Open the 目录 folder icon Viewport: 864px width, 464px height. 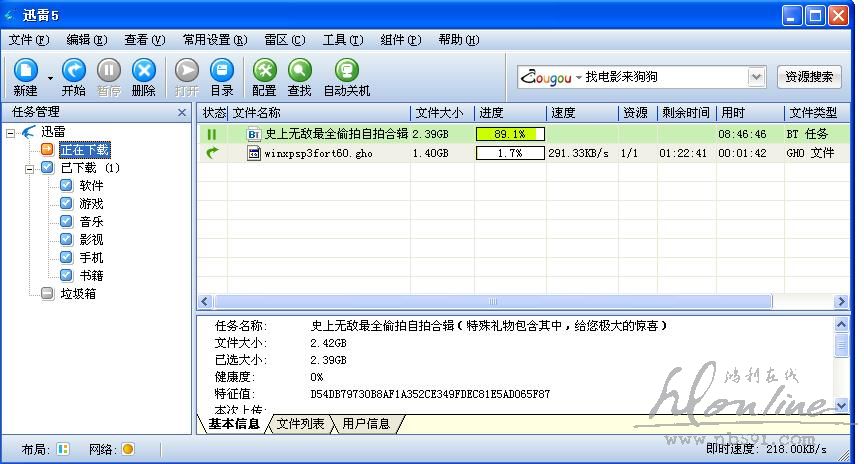(222, 71)
